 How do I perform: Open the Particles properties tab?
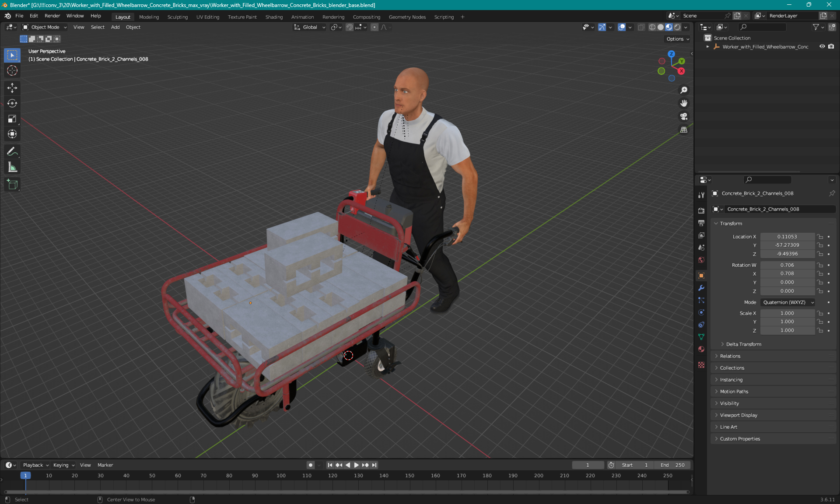click(x=701, y=300)
